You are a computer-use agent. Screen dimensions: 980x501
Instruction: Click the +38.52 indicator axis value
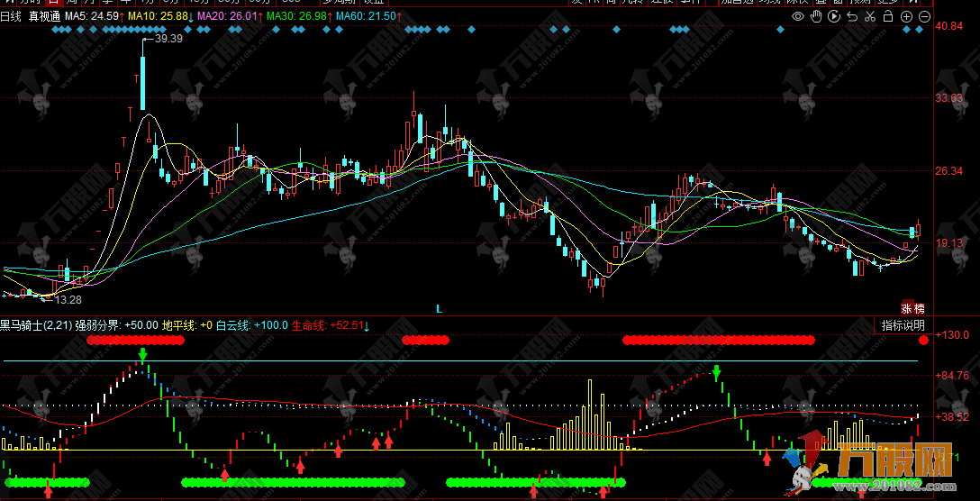[952, 416]
